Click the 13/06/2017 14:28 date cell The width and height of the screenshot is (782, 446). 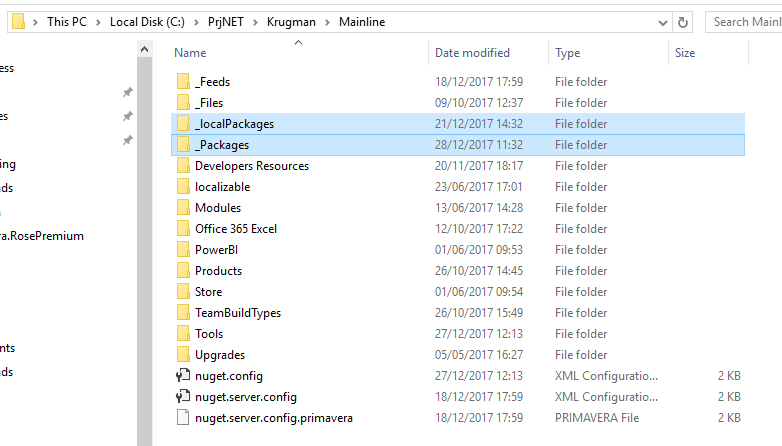point(479,208)
